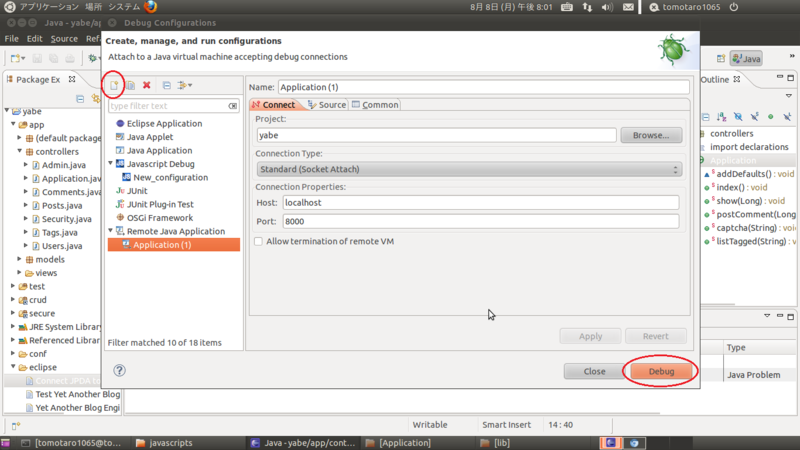Collapse all configurations in the tree
800x450 pixels.
(166, 85)
